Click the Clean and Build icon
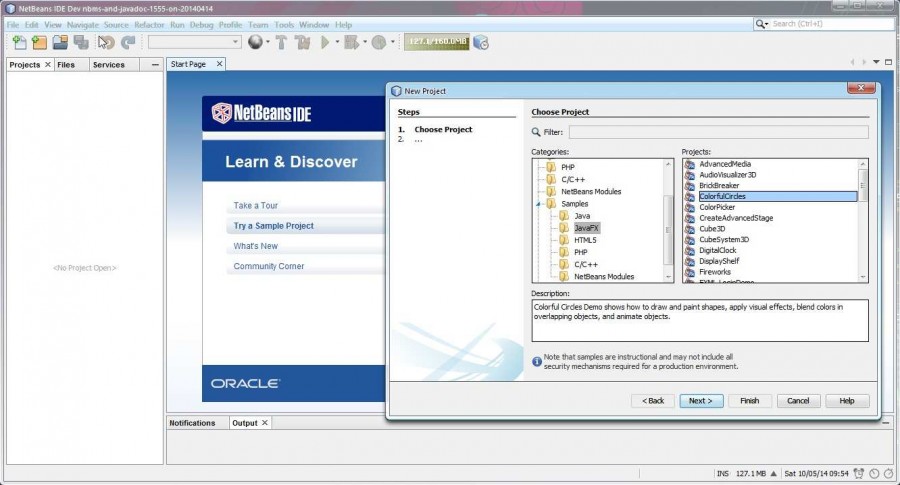 click(302, 42)
